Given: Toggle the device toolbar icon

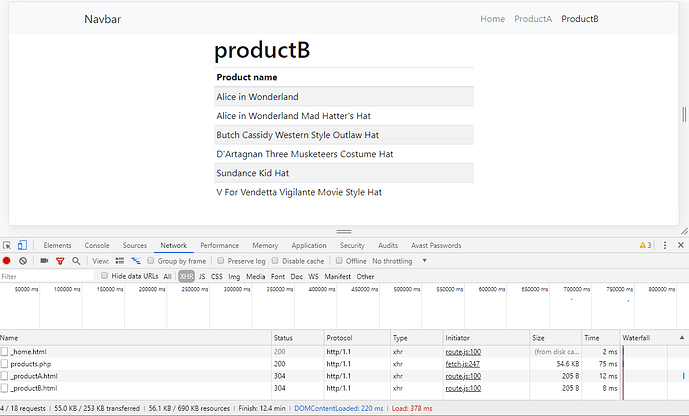Looking at the screenshot, I should (22, 245).
